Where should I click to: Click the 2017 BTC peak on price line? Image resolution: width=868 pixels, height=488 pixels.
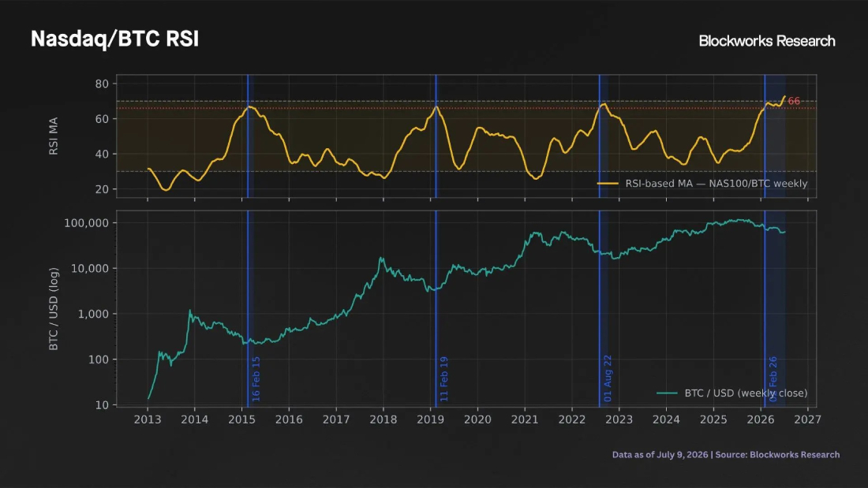pyautogui.click(x=381, y=258)
